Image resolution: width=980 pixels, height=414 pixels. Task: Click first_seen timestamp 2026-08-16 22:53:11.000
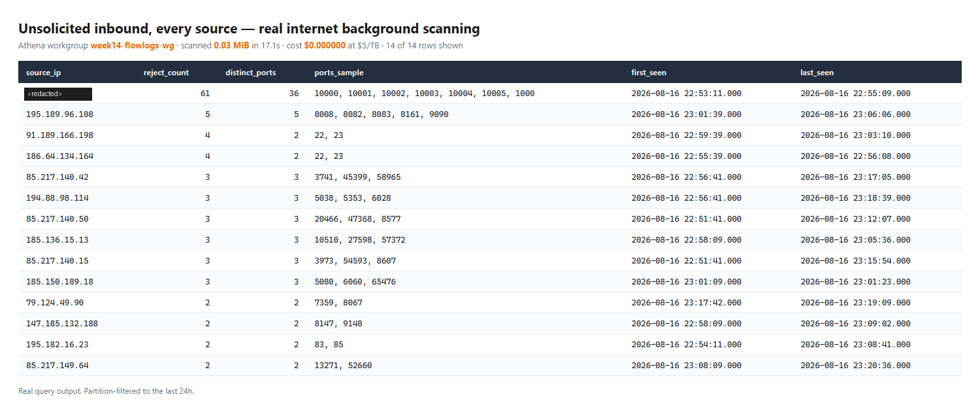(687, 94)
